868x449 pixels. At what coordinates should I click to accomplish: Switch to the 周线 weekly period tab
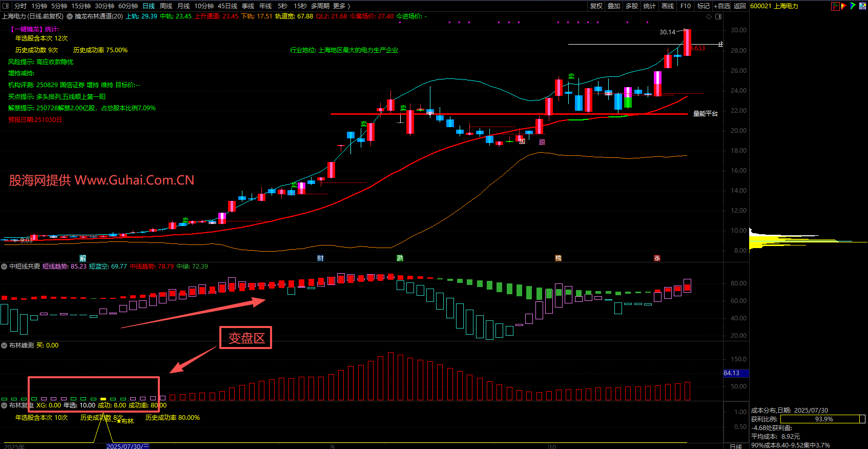click(x=166, y=6)
